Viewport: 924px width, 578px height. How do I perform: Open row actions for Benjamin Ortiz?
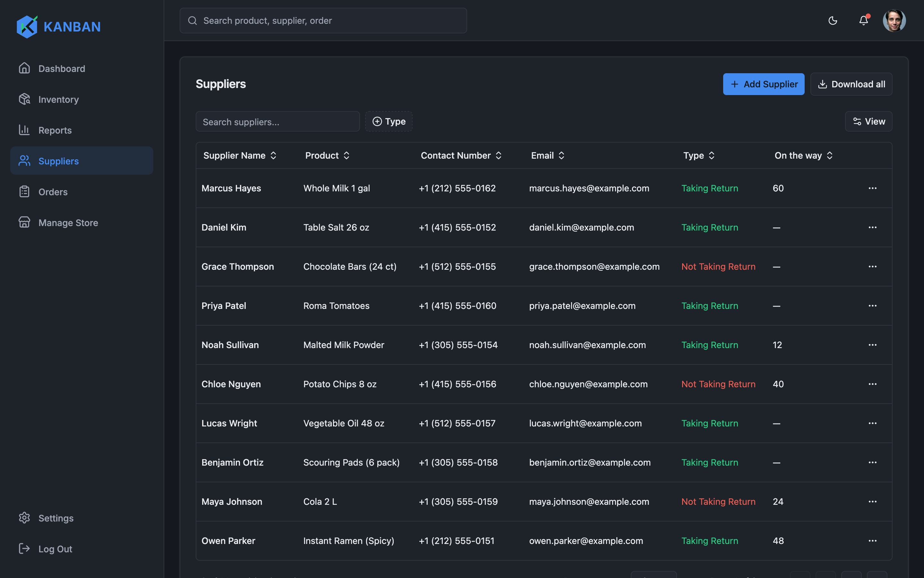[872, 462]
